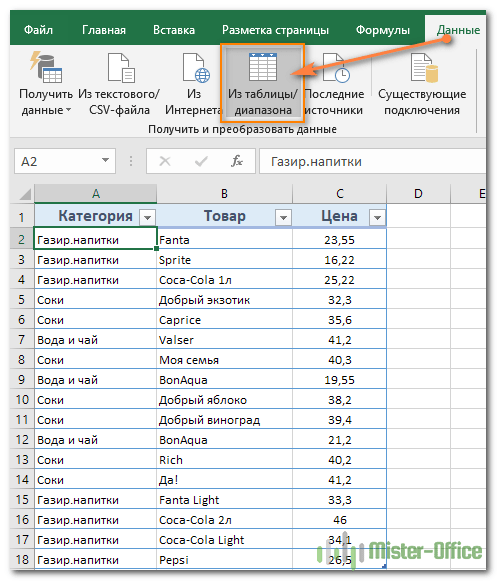
Task: Select the Добрый яблоко cell
Action: [x=224, y=400]
